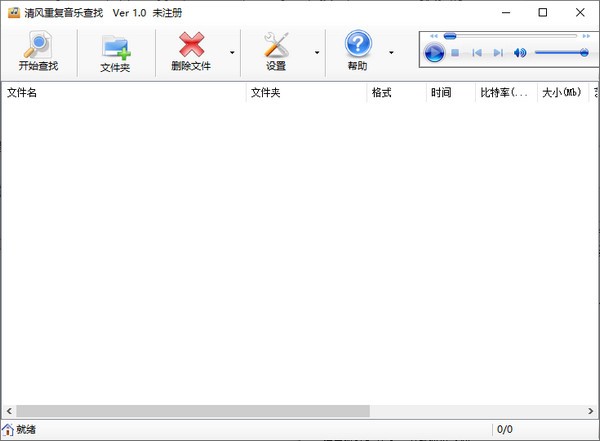Image resolution: width=600 pixels, height=441 pixels.
Task: Close the 清风重复音乐查找 window
Action: (x=580, y=13)
